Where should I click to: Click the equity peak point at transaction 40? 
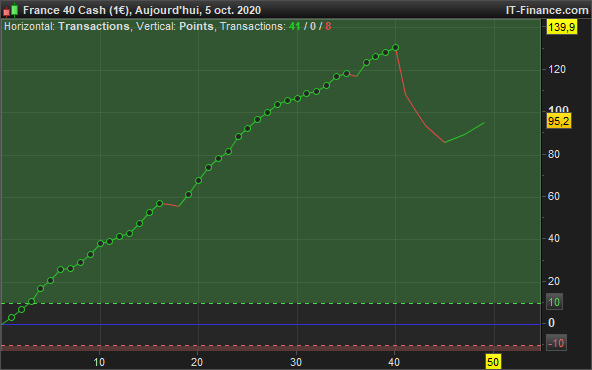point(395,48)
